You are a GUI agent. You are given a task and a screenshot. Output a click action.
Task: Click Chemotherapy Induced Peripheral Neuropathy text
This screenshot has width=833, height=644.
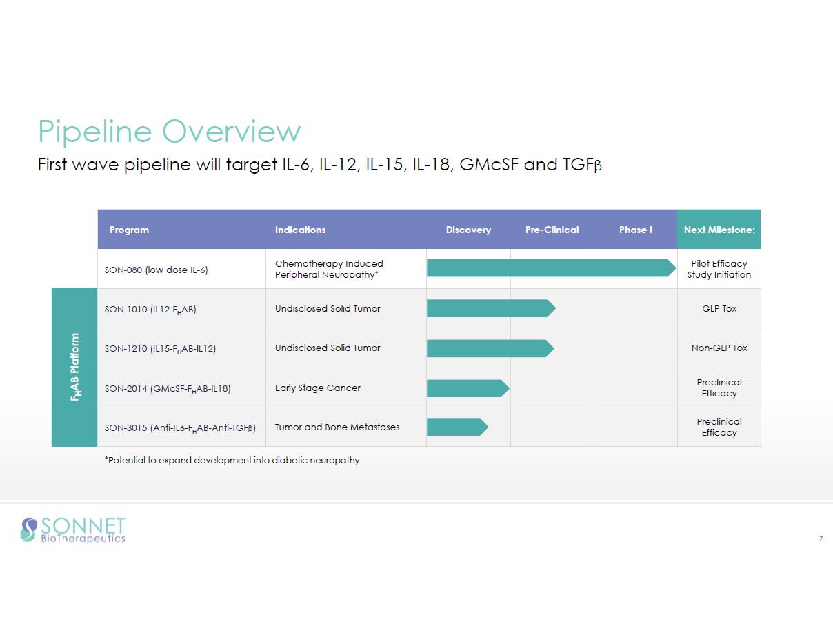[329, 269]
